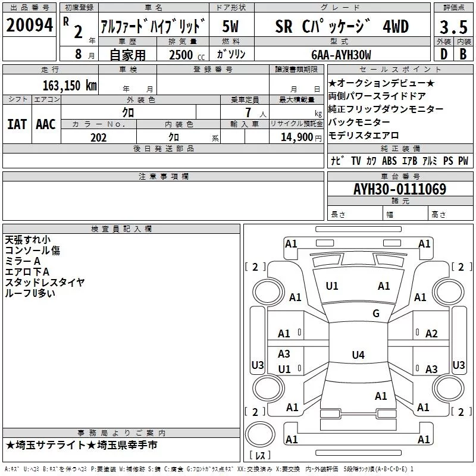This screenshot has width=476, height=476.
Task: Click the セールスポイント header
Action: 400,69
